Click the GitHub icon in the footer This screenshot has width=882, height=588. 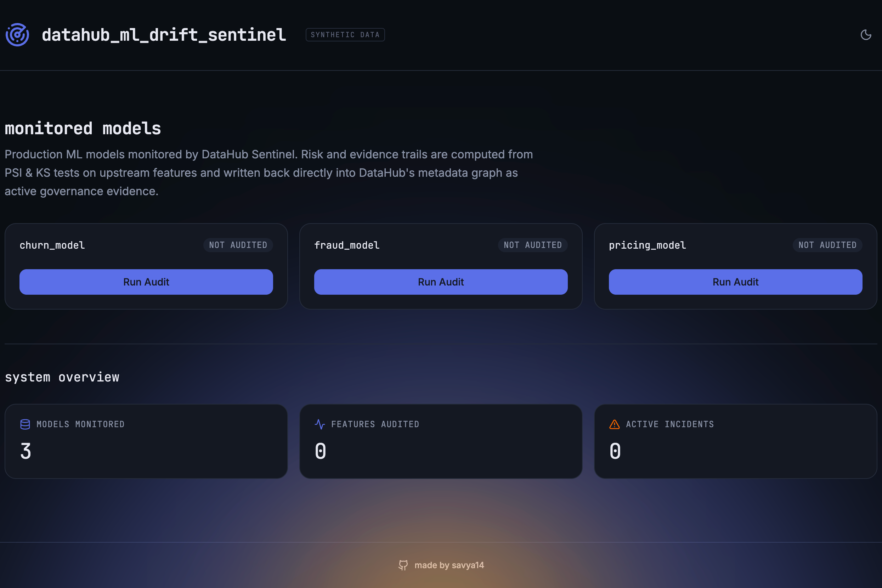click(403, 565)
